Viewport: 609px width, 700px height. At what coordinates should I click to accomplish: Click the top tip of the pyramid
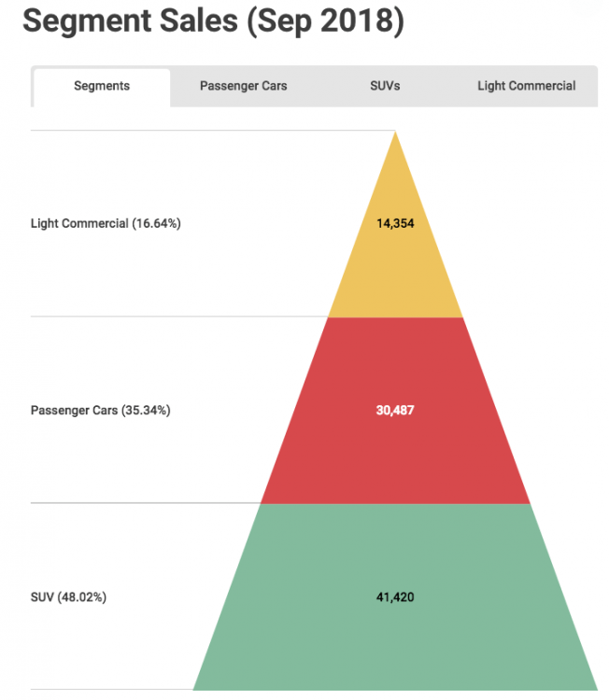pyautogui.click(x=395, y=140)
